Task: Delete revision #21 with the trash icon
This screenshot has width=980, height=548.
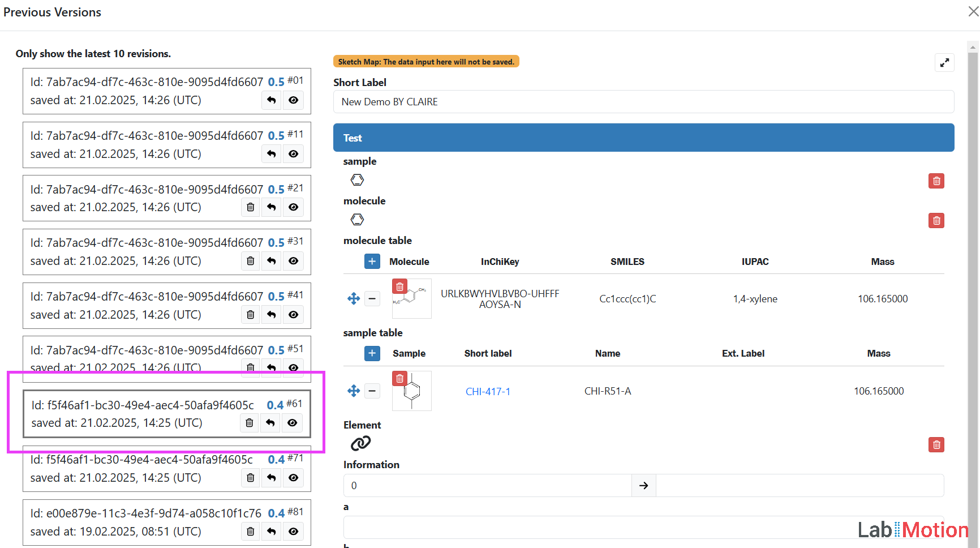Action: click(x=250, y=207)
